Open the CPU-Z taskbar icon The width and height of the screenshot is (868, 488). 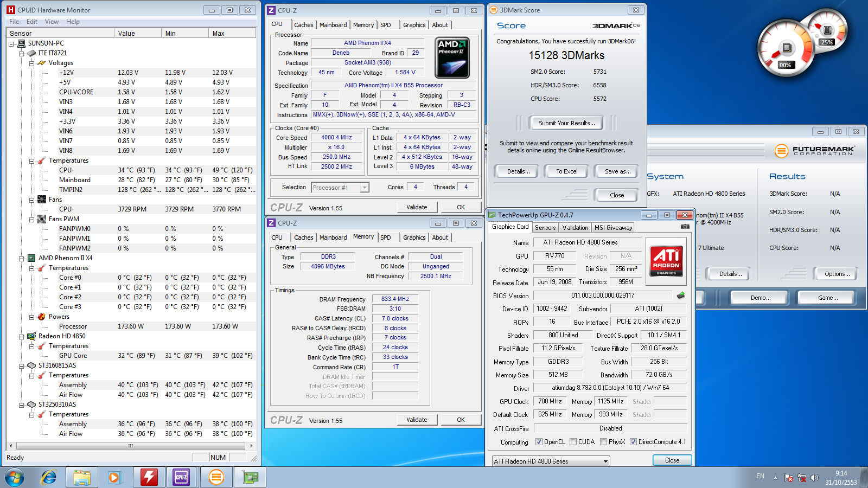pyautogui.click(x=181, y=477)
